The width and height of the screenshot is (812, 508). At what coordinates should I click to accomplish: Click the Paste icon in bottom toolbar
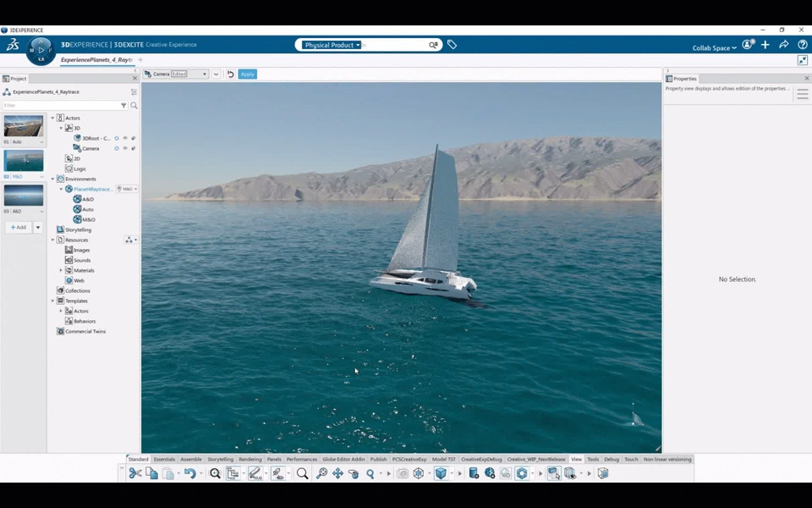[167, 473]
